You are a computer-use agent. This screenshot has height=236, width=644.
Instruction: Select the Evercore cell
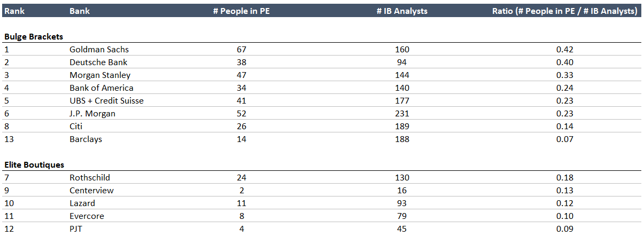point(87,216)
